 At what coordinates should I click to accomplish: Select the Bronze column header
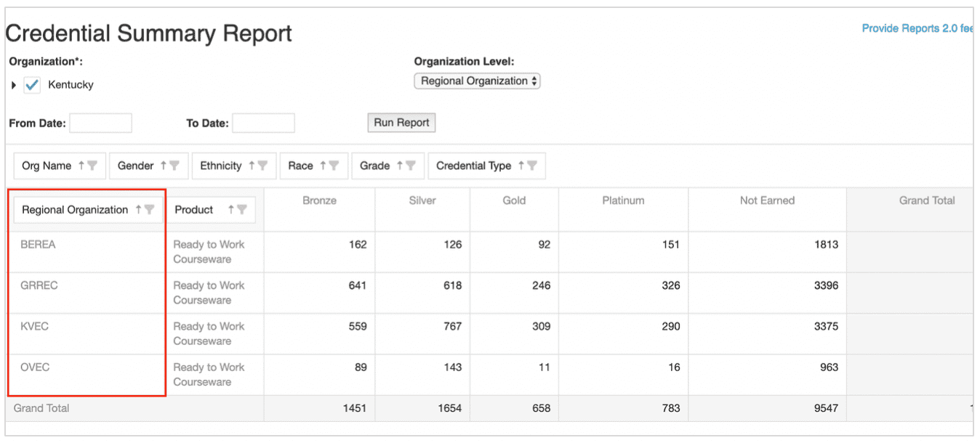(x=319, y=200)
